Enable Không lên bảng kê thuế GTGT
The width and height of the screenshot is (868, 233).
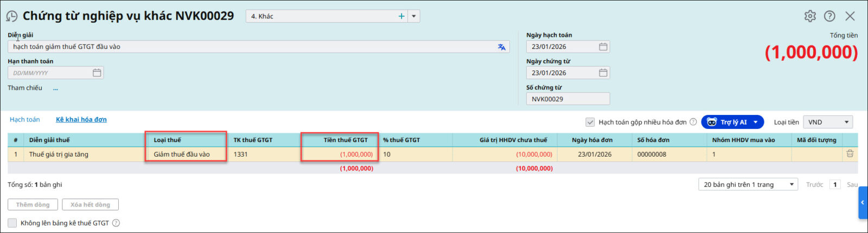point(12,223)
